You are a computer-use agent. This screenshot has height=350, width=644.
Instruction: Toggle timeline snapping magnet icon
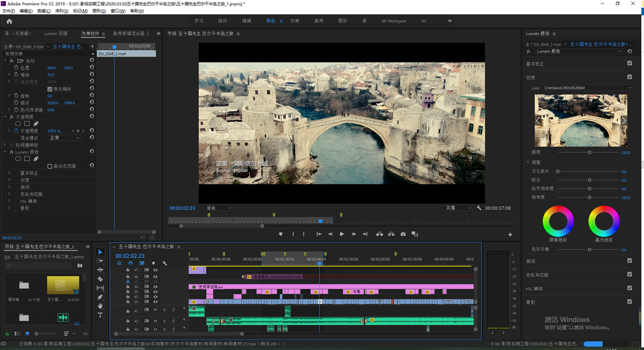(x=131, y=264)
